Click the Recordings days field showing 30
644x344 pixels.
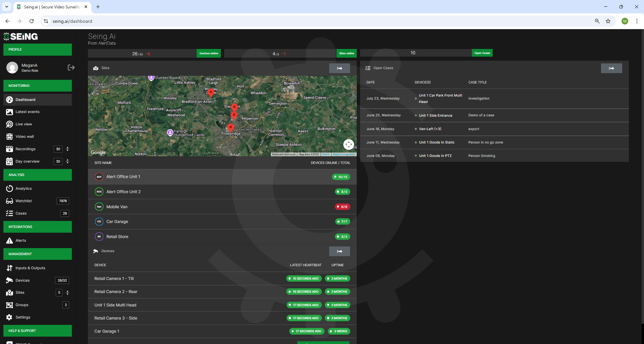click(x=58, y=149)
